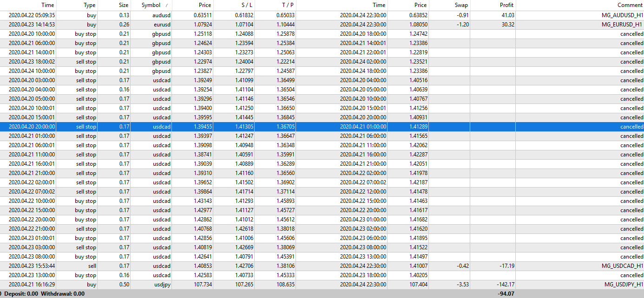The width and height of the screenshot is (644, 298).
Task: Click the sell type cell in MG_USDCAD_H1 row
Action: (x=92, y=266)
